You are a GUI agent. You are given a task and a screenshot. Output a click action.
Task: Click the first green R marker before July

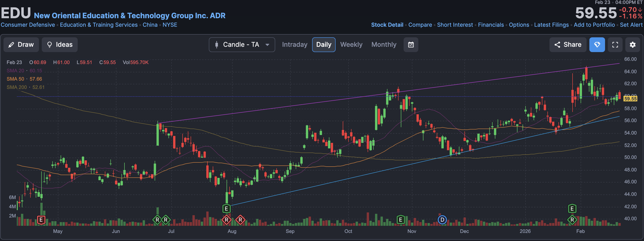click(x=157, y=220)
